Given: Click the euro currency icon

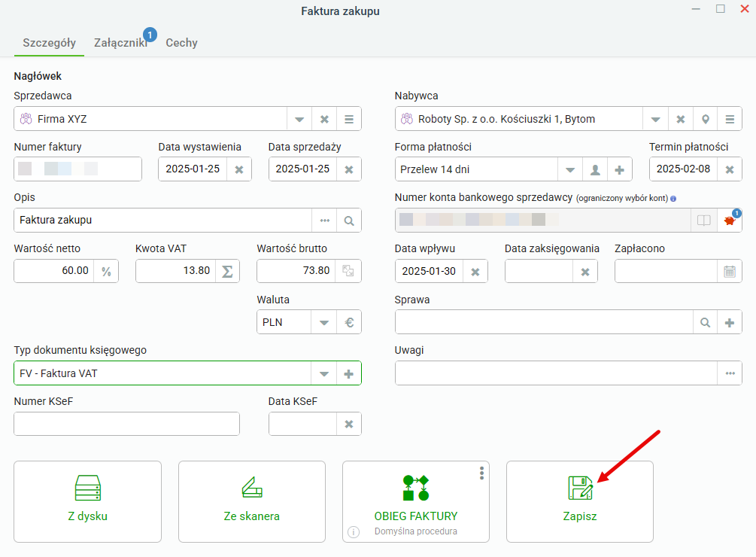Looking at the screenshot, I should tap(349, 322).
